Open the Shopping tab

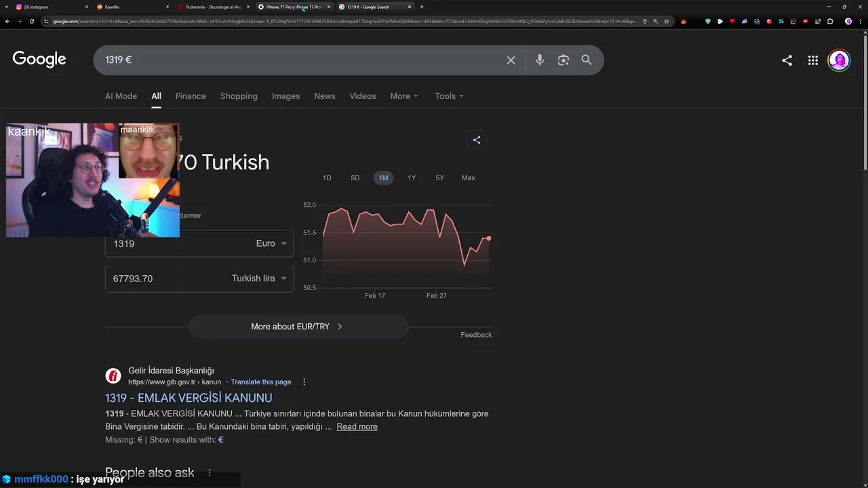(x=239, y=96)
